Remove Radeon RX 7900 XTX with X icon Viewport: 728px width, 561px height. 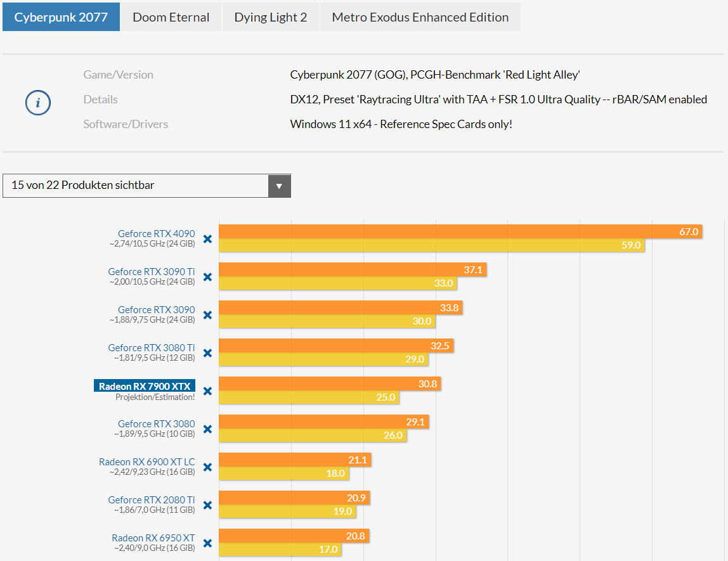207,391
